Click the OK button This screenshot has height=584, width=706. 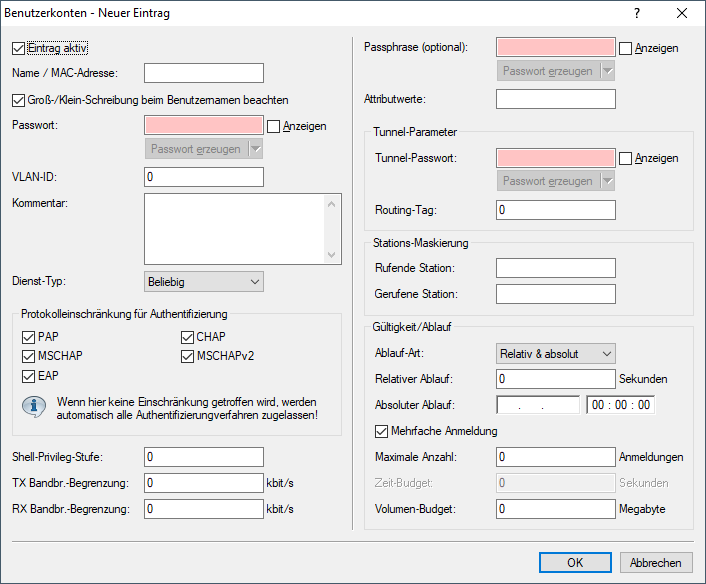click(x=575, y=563)
